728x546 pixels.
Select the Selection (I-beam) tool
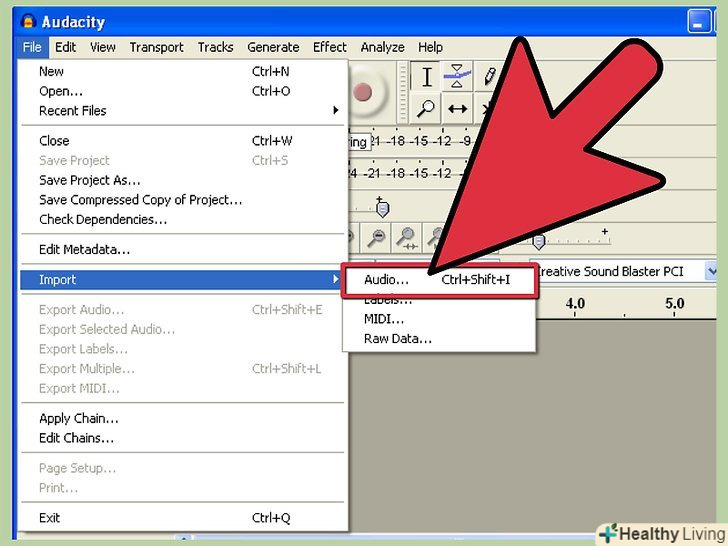point(427,77)
